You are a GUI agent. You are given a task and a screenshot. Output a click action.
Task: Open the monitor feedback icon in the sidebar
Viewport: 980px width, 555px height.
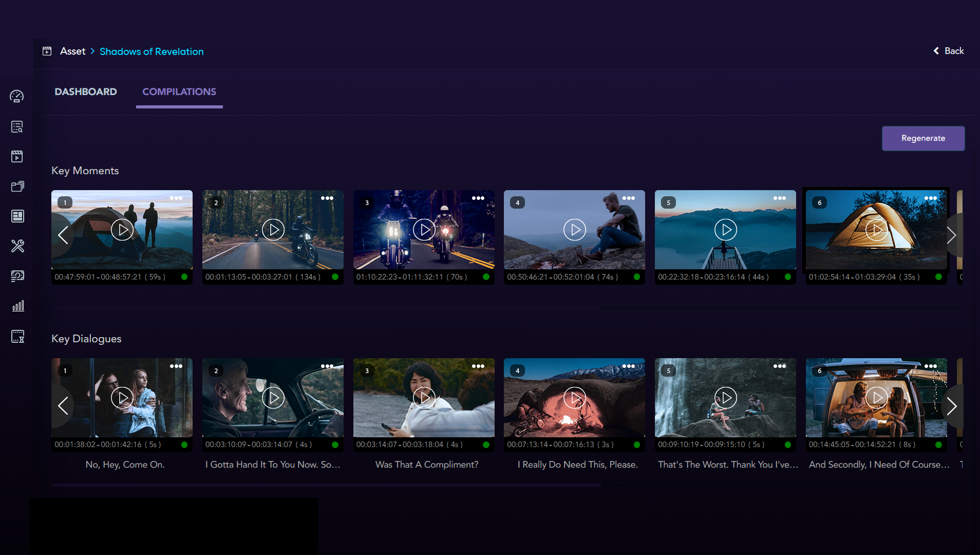[x=17, y=276]
